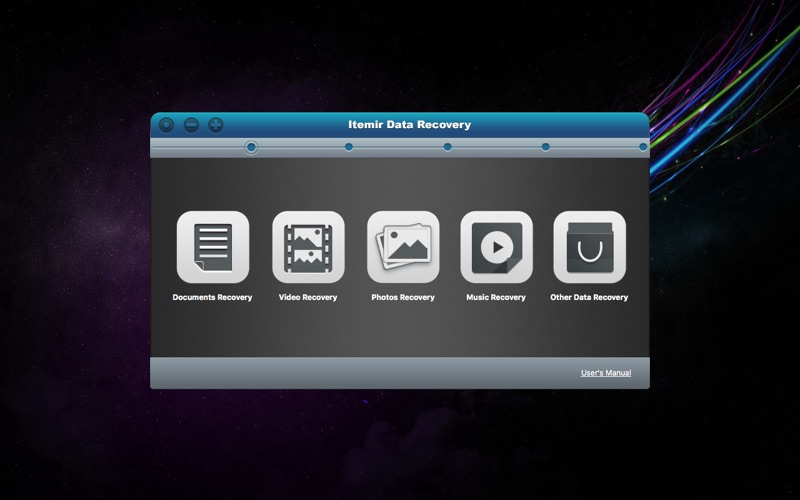The image size is (800, 500).
Task: Click the Photos Recovery label
Action: click(403, 297)
